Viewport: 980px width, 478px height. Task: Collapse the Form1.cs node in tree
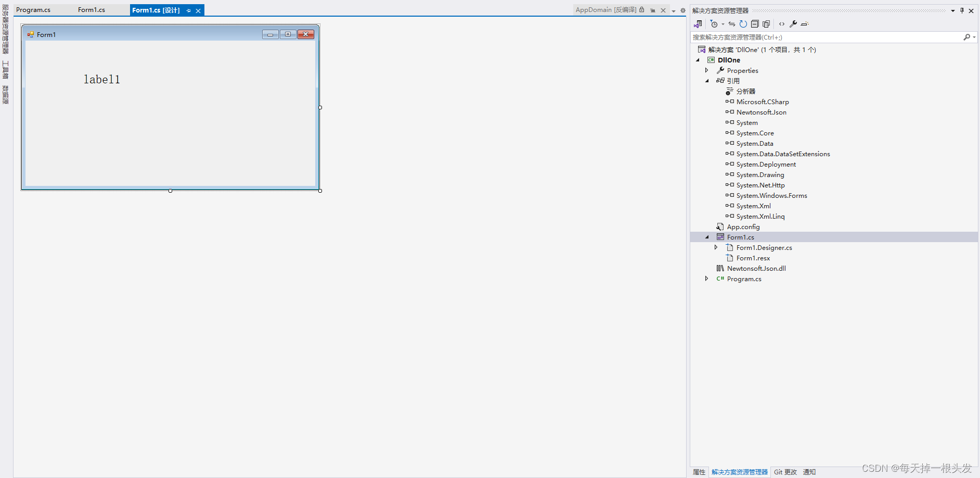coord(707,237)
